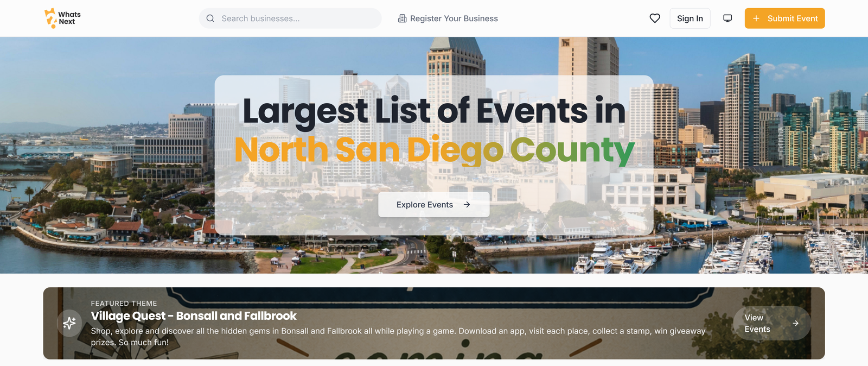Open favorites via the heart icon
The image size is (868, 366).
(x=655, y=18)
